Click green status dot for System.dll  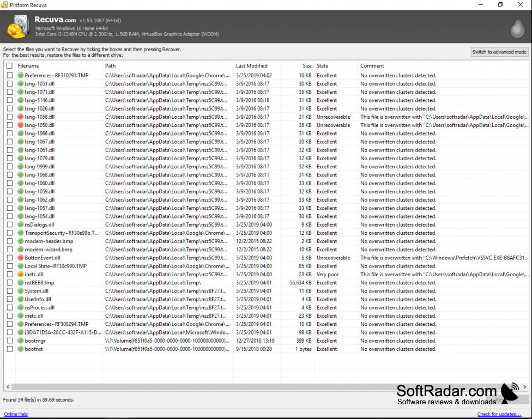tap(20, 291)
